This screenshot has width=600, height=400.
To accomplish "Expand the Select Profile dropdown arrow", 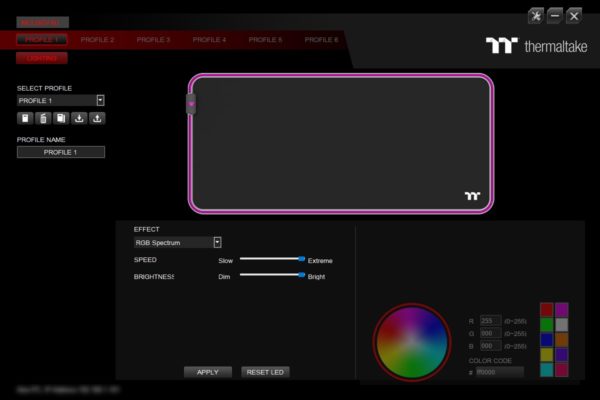I will [100, 100].
